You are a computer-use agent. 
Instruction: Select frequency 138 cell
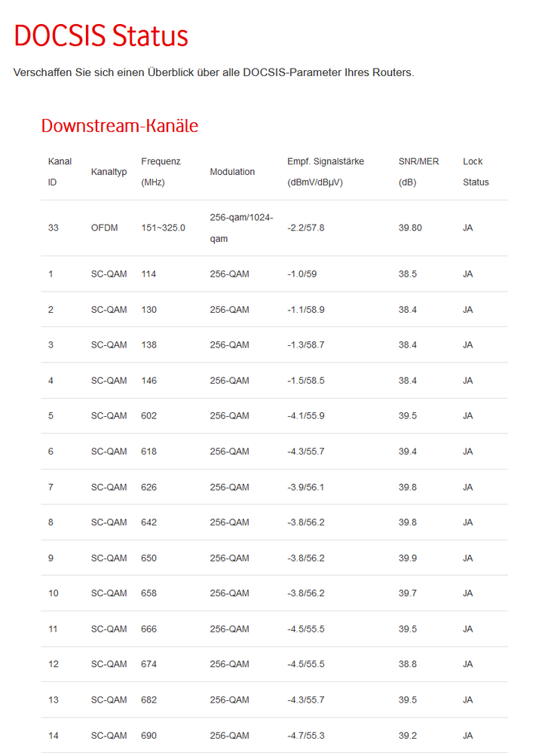click(149, 344)
